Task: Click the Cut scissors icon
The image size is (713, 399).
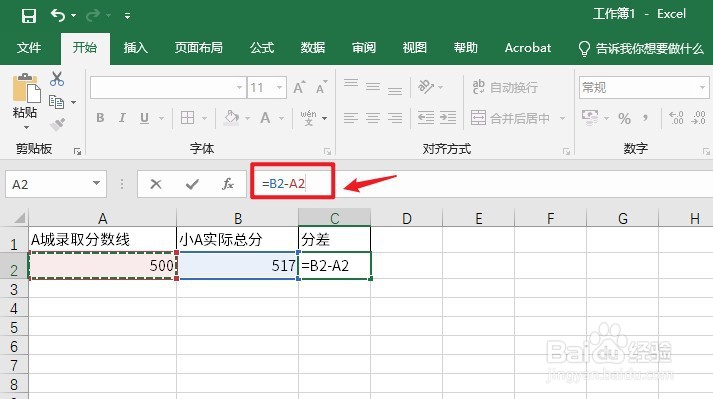Action: pyautogui.click(x=57, y=79)
